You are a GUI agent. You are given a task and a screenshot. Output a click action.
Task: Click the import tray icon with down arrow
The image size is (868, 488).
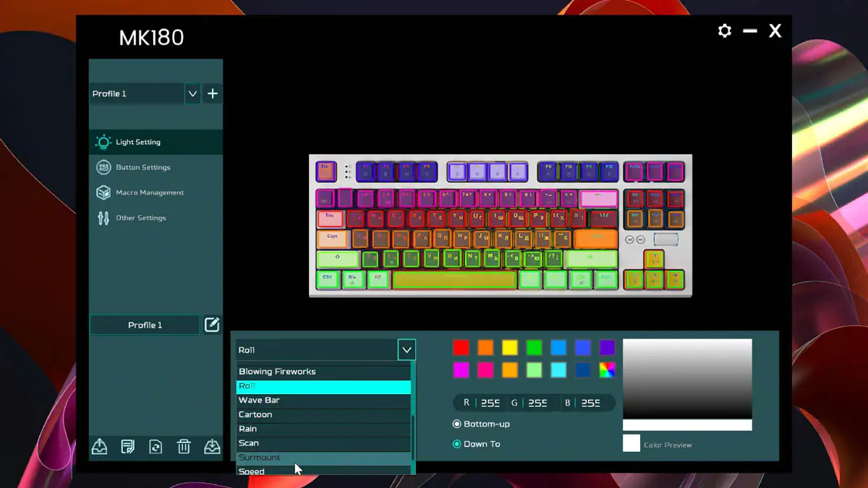click(212, 447)
